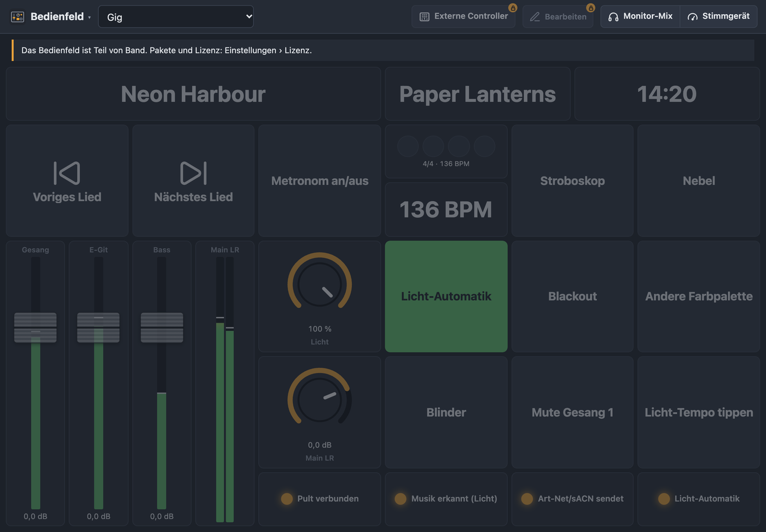Trigger the Blackout button
The image size is (766, 532).
pos(572,296)
